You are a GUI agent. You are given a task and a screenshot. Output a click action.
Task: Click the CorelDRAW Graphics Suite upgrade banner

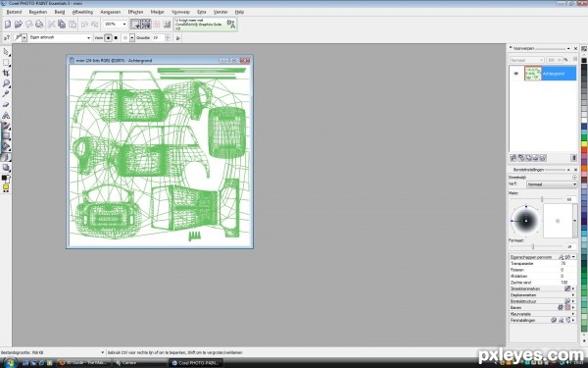pyautogui.click(x=205, y=24)
